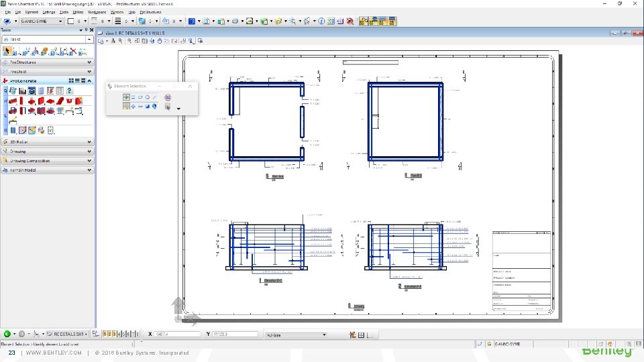Click the Delete Element red X tool
This screenshot has height=362, width=644.
pyautogui.click(x=72, y=52)
